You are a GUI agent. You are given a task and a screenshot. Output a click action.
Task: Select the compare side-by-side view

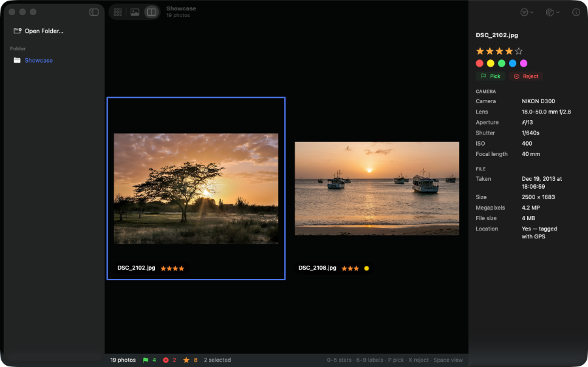152,12
